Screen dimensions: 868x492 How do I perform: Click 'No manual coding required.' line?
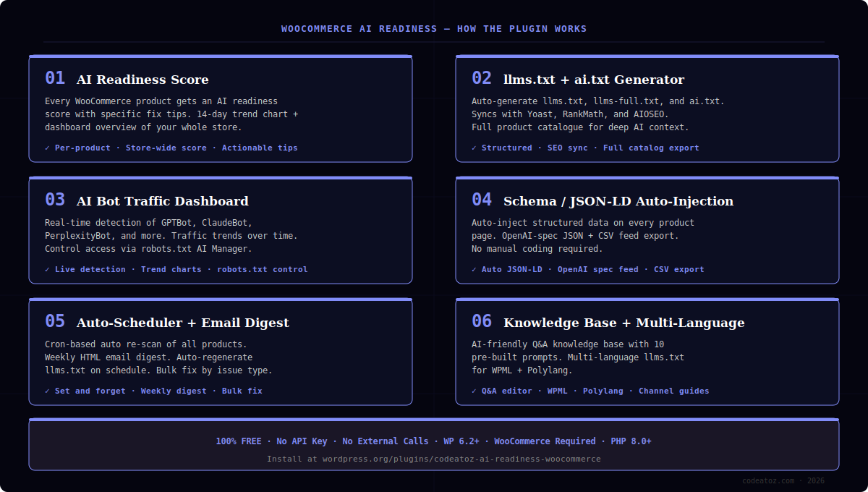537,249
